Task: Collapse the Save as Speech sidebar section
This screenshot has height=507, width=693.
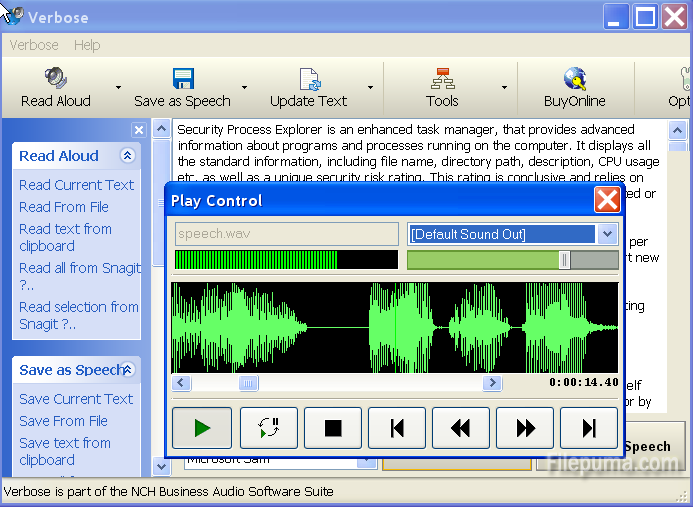Action: pos(127,370)
